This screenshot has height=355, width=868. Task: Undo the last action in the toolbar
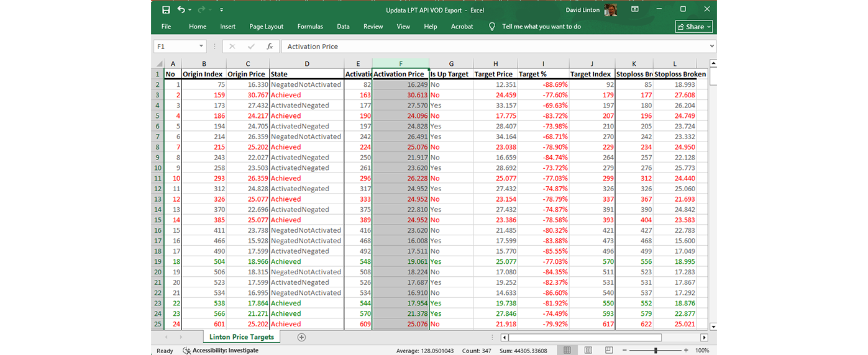coord(181,10)
